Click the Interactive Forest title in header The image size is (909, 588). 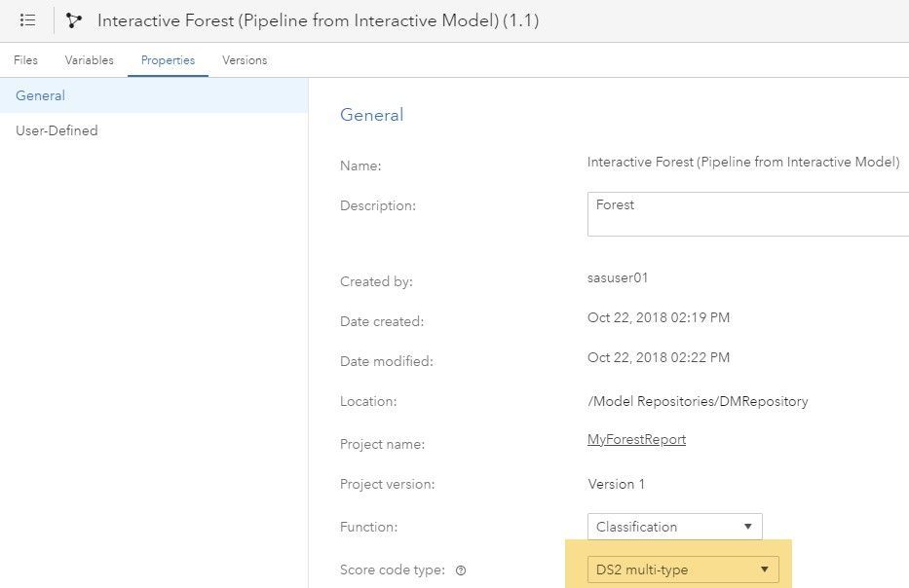[x=318, y=20]
